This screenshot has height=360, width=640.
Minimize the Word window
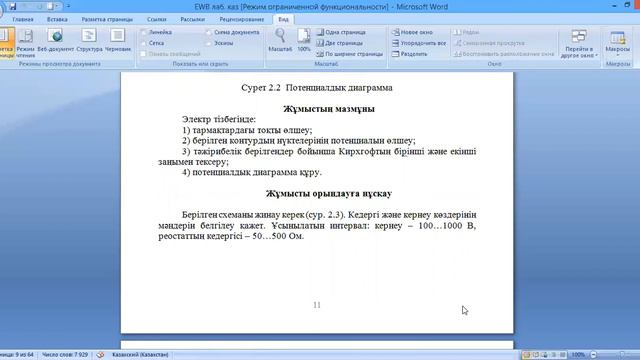tap(614, 6)
